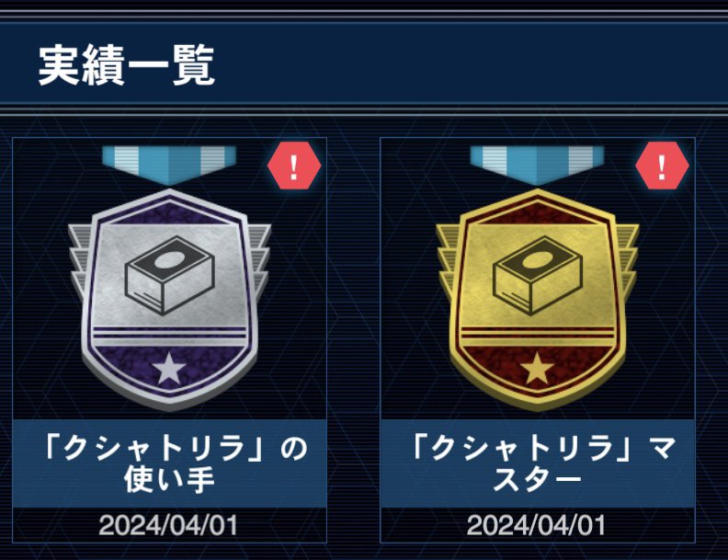Click the star on the silver medal

[169, 369]
